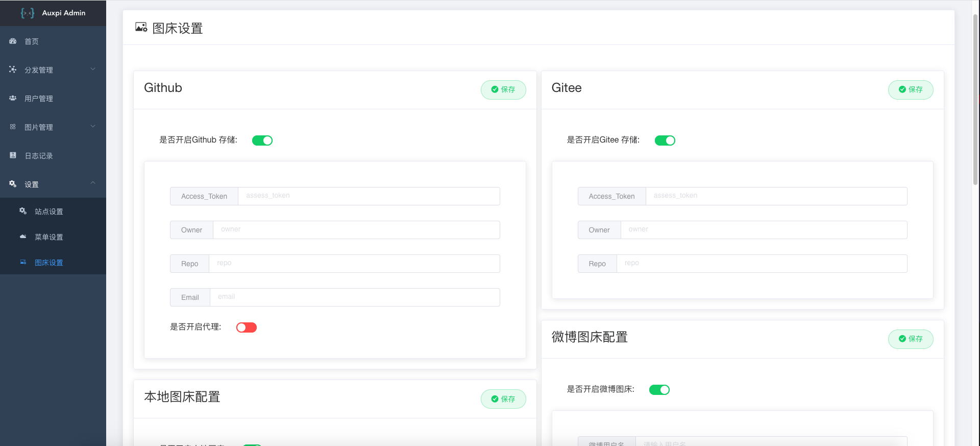Click the 图床设置 page title
The height and width of the screenshot is (446, 980).
[178, 28]
